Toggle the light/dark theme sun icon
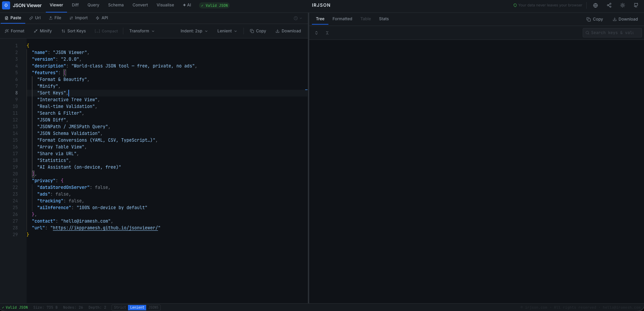Viewport: 644px width, 311px height. 622,5
